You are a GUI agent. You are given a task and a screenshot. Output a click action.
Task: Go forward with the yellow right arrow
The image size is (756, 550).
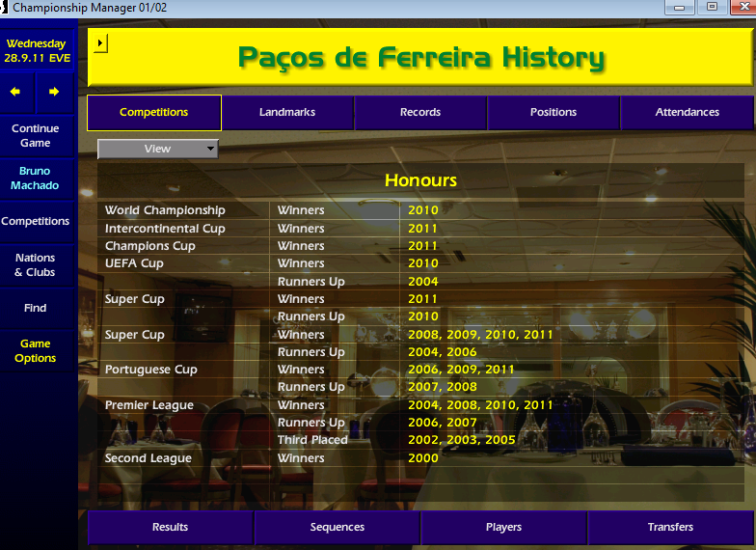tap(54, 92)
